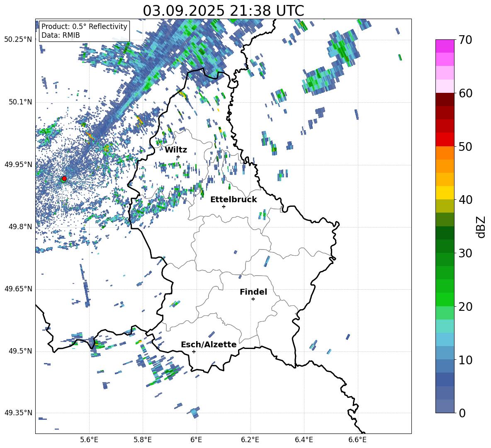Screen dimensions: 491x448
Task: Click the yellow colorbar segment at 40
Action: [445, 193]
